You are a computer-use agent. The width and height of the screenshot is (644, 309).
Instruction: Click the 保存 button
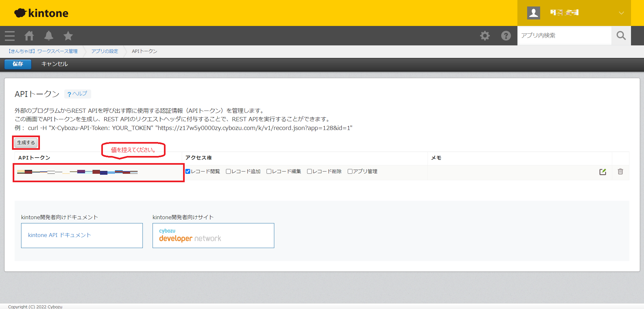[x=18, y=64]
